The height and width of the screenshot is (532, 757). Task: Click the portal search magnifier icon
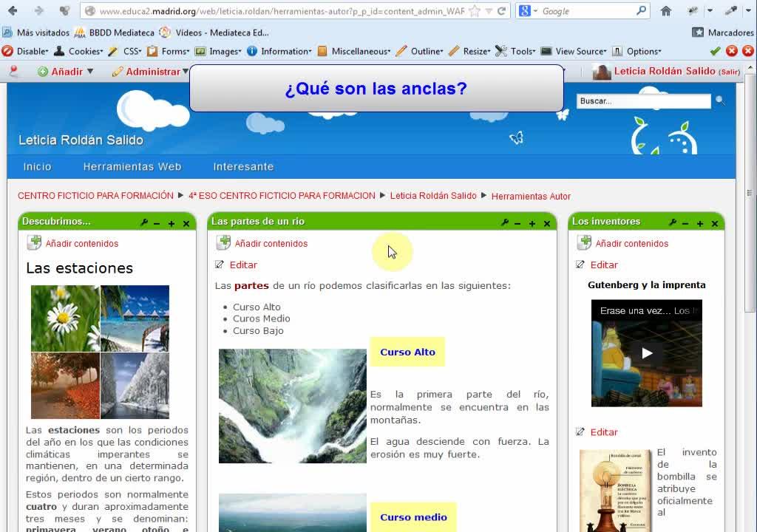coord(720,100)
